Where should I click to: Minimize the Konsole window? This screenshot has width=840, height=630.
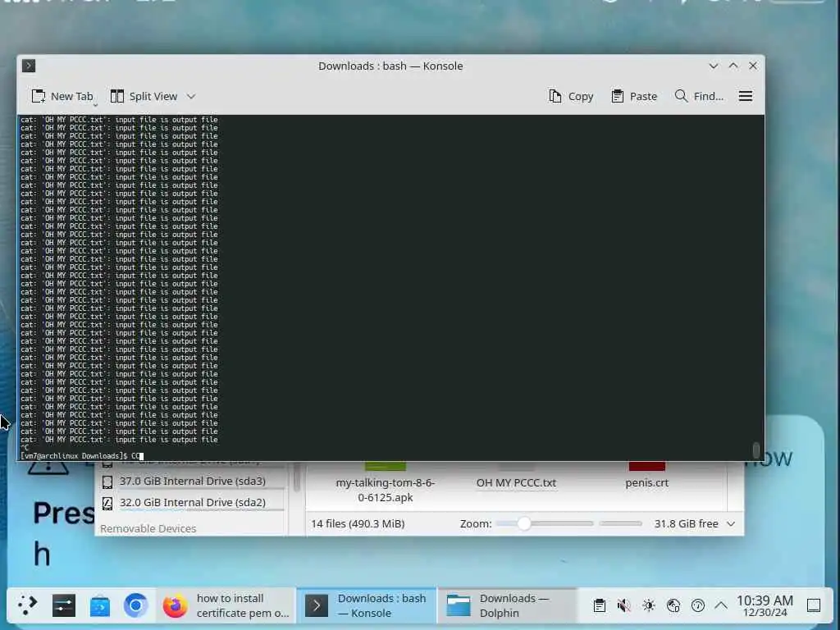[714, 66]
